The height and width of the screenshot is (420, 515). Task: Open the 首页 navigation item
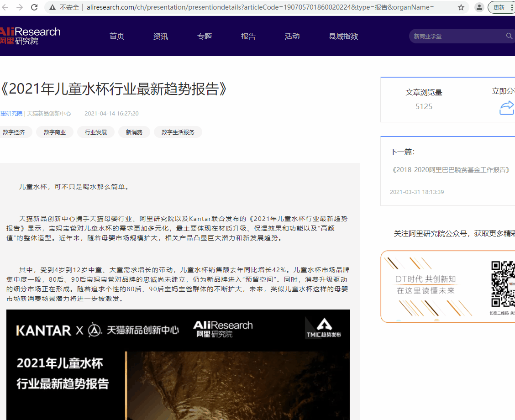(x=117, y=36)
